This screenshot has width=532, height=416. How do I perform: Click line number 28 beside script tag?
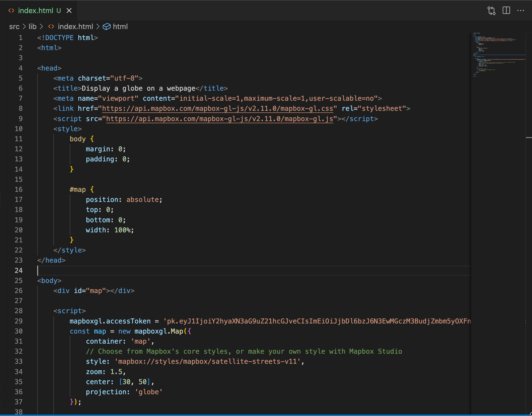point(18,311)
